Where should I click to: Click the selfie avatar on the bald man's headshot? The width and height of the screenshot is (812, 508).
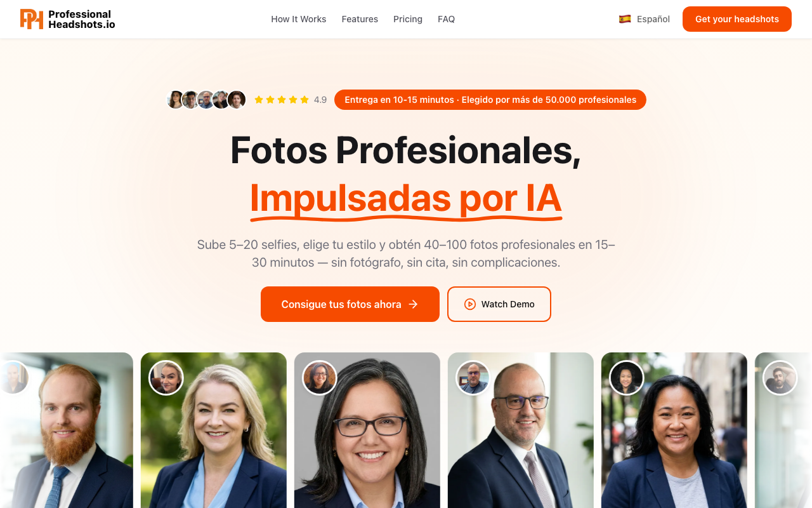tap(473, 378)
